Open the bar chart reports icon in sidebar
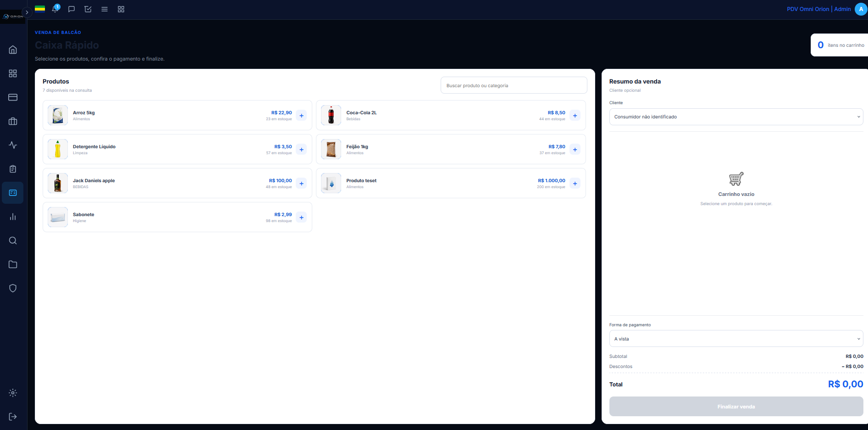 pos(13,217)
